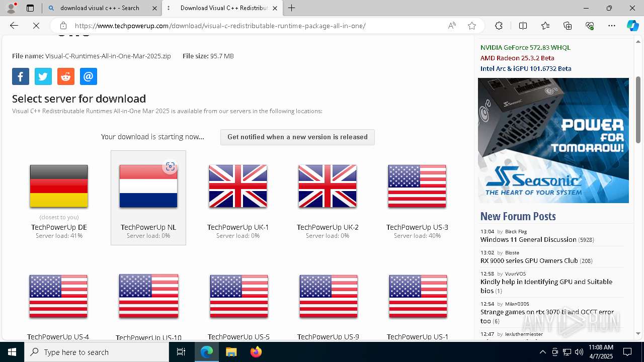Open Extensions puzzle icon
The image size is (644, 362).
[x=499, y=26]
